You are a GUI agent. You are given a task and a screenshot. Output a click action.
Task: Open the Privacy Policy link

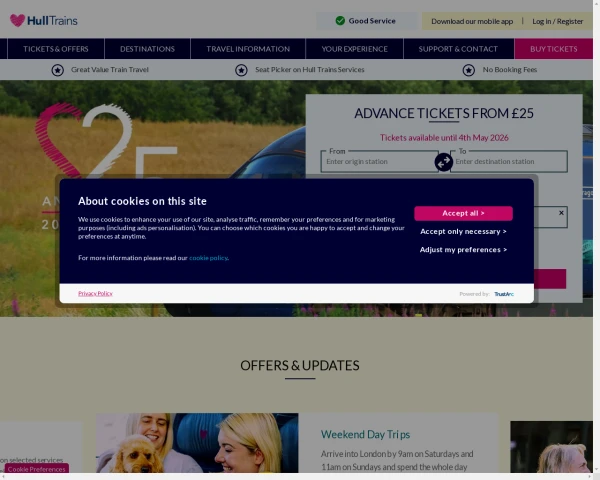click(x=95, y=294)
